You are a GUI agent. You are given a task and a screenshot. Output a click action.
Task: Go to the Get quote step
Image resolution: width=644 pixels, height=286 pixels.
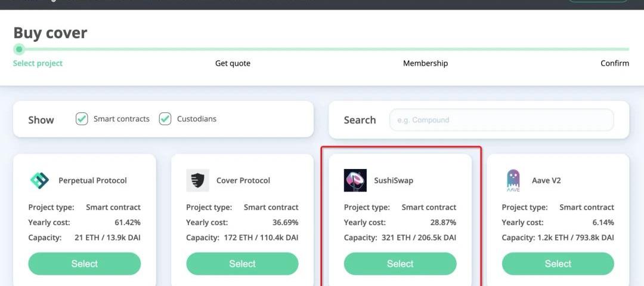pyautogui.click(x=233, y=63)
